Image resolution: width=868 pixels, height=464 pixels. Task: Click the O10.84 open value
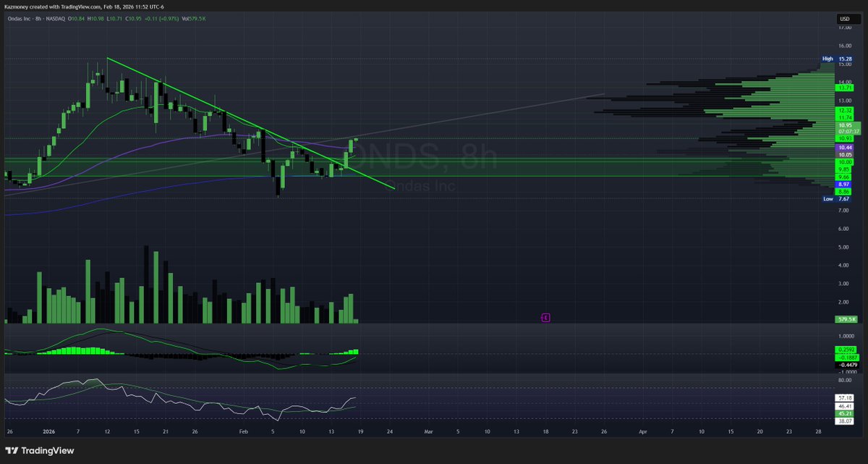click(x=77, y=18)
